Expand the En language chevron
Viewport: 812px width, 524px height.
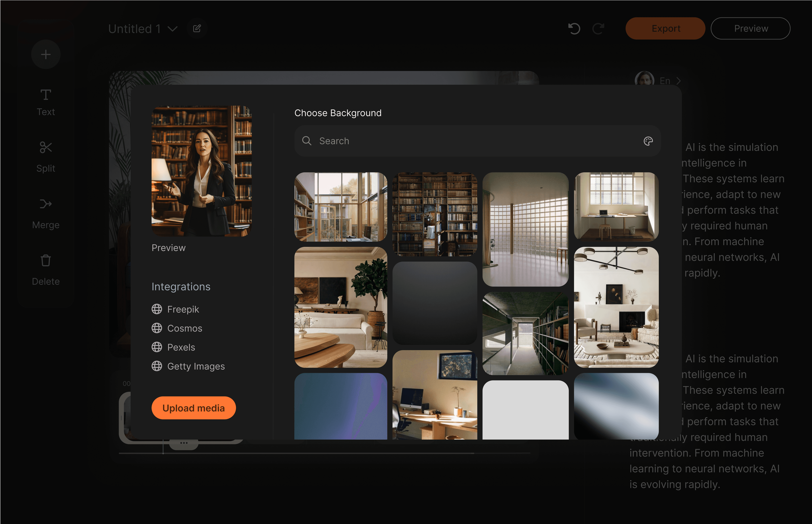tap(678, 81)
